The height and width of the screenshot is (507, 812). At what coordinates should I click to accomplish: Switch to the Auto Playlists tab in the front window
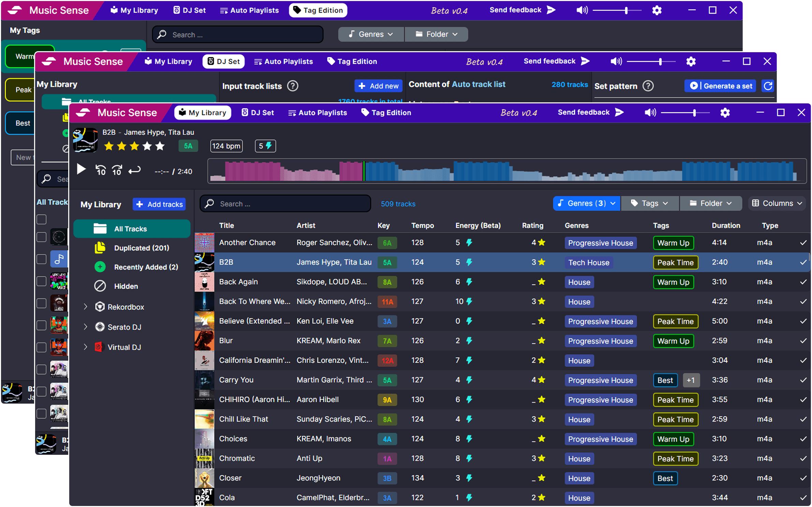pos(318,113)
